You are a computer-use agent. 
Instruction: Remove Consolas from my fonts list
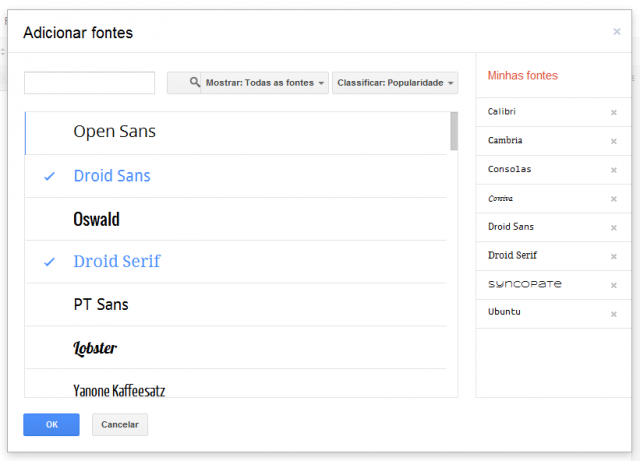click(614, 170)
